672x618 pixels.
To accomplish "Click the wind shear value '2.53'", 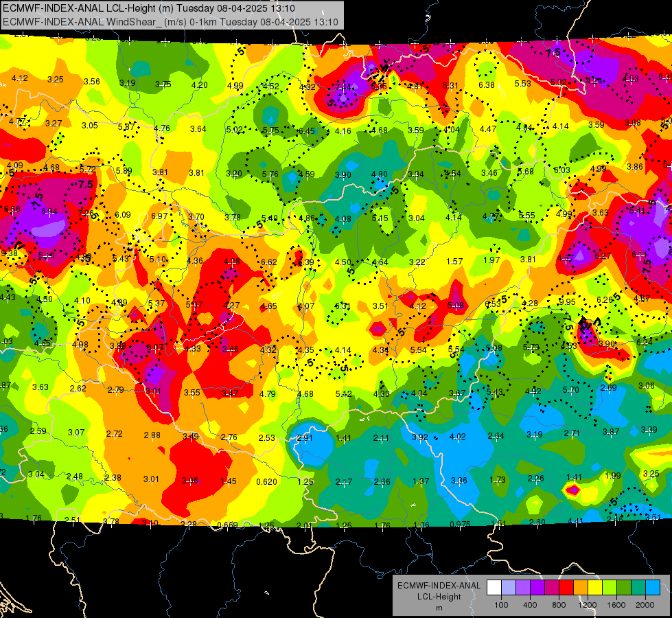I will pyautogui.click(x=266, y=438).
